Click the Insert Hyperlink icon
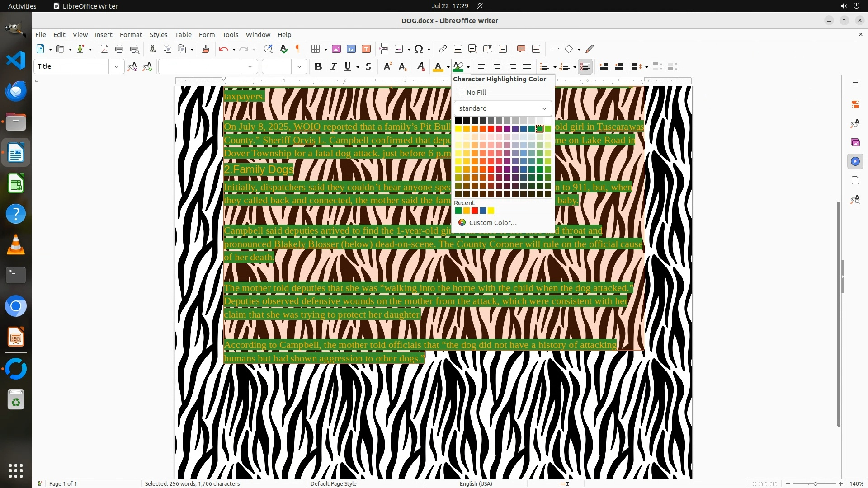 click(443, 49)
